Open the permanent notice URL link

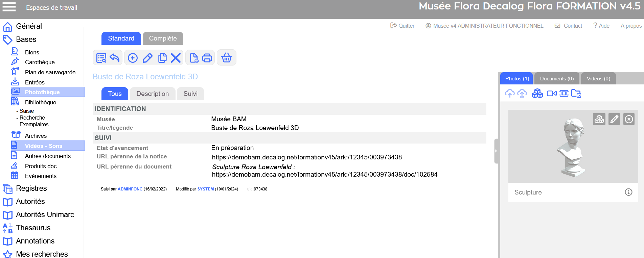click(x=306, y=157)
